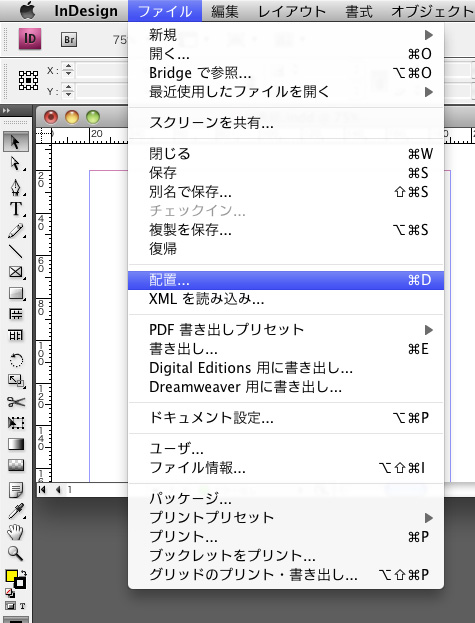Adjust the X position stepper
The width and height of the screenshot is (475, 623).
pyautogui.click(x=68, y=70)
